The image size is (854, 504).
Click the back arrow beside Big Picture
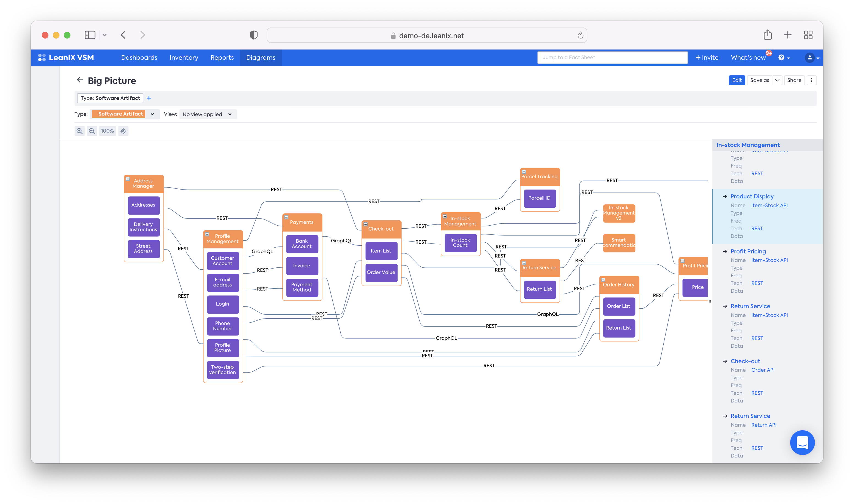tap(80, 80)
